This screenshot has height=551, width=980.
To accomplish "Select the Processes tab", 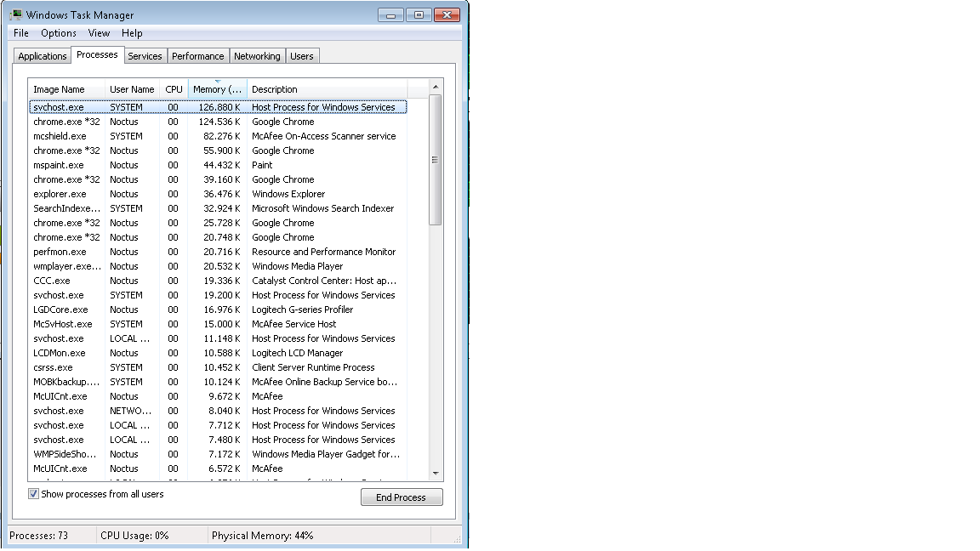I will [97, 55].
